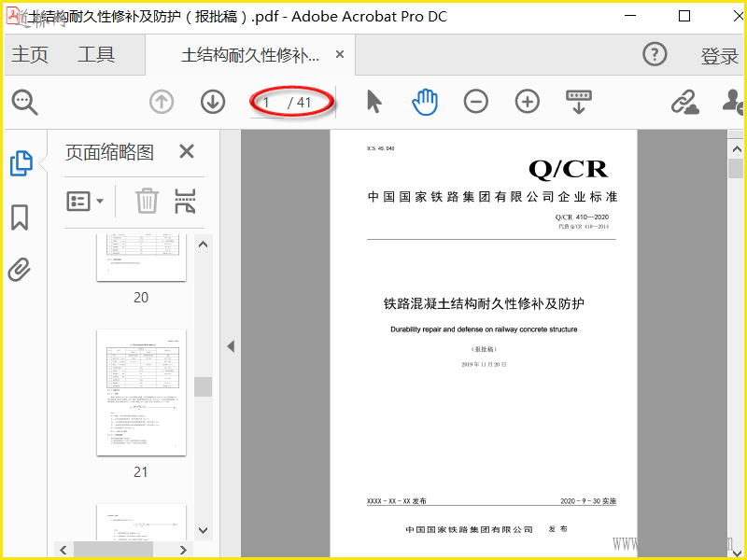The image size is (747, 560).
Task: Open the bookmarks panel
Action: coord(20,217)
